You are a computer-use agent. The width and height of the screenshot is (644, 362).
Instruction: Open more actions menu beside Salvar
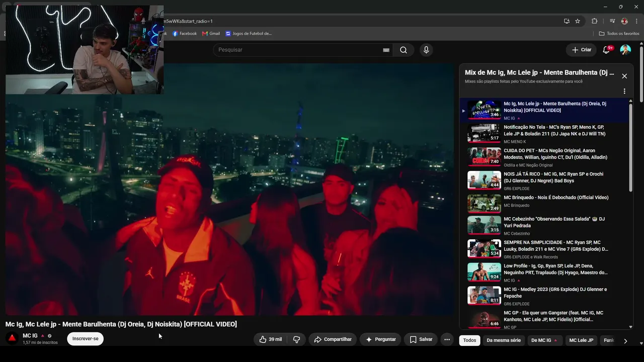447,339
